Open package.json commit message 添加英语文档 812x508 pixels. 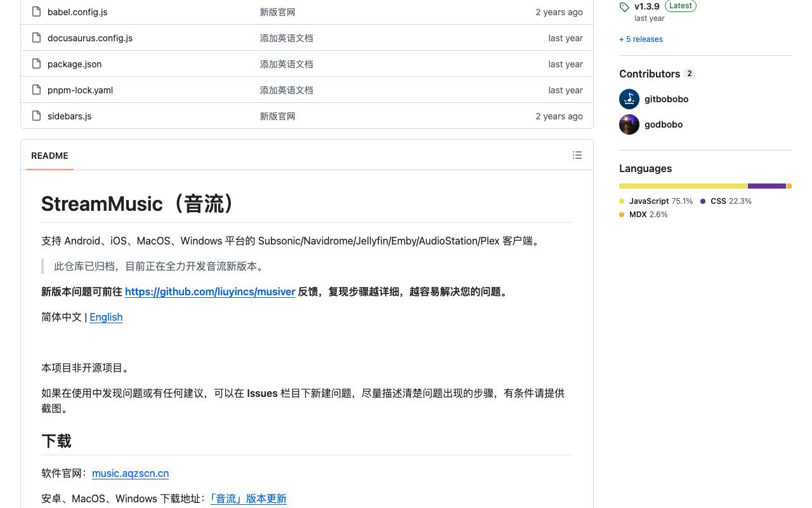[x=286, y=64]
